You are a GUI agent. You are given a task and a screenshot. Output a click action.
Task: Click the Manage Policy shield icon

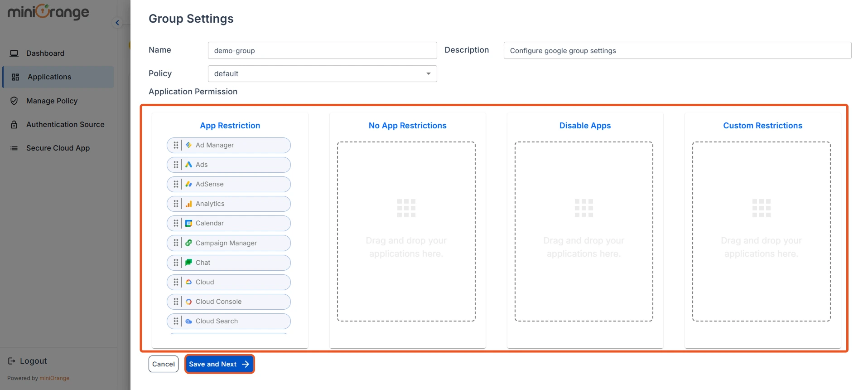14,101
